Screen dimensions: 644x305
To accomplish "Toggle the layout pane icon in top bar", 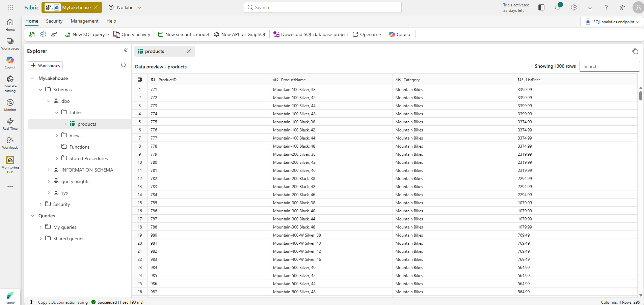I will (541, 7).
